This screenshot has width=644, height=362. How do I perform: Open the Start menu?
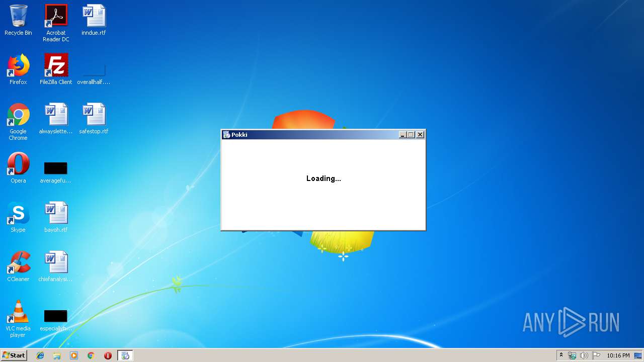(14, 355)
